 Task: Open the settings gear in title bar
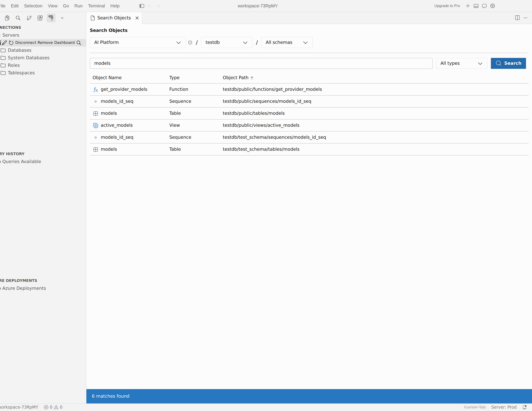tap(493, 6)
